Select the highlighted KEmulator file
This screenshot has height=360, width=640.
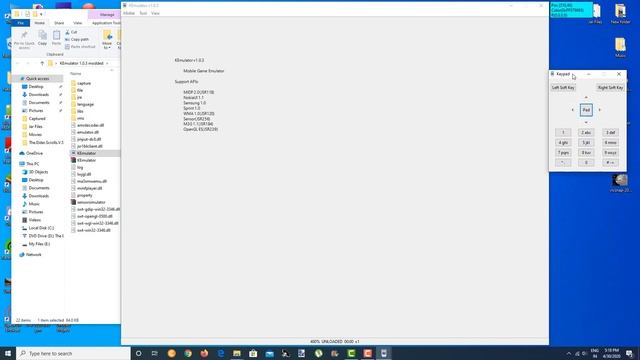[x=87, y=153]
